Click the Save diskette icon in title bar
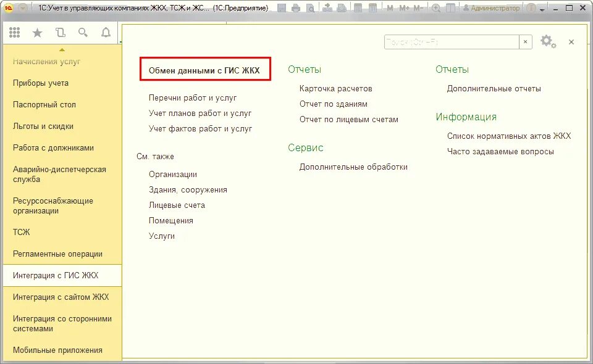Screen dimensions: 593x364 tap(282, 8)
